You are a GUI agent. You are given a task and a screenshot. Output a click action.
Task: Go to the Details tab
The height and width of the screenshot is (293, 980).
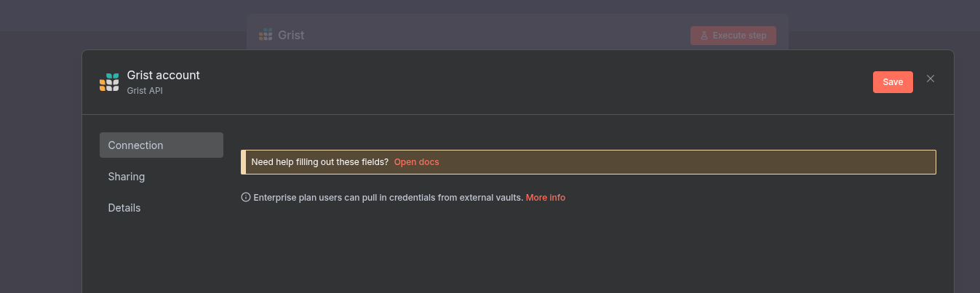pos(124,208)
